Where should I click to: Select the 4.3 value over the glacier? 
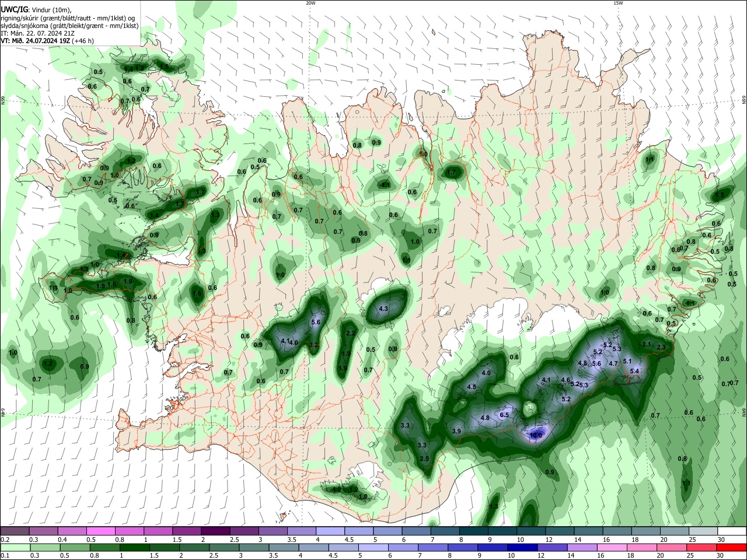[383, 309]
